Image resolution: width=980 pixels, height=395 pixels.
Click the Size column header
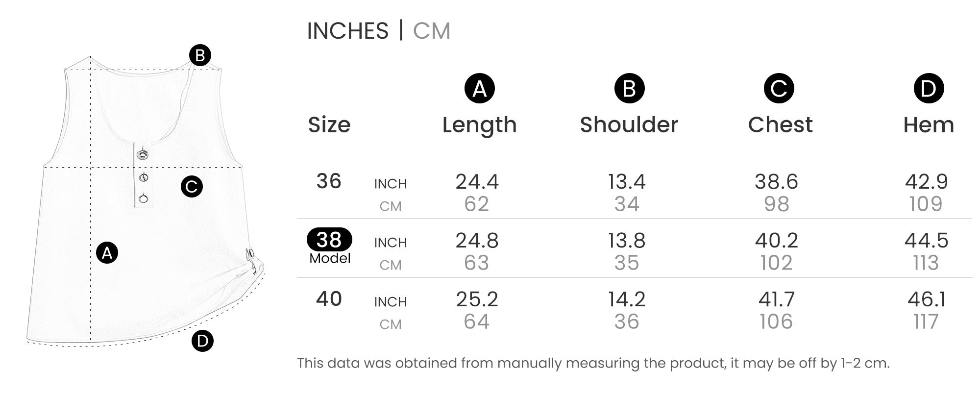pos(329,125)
